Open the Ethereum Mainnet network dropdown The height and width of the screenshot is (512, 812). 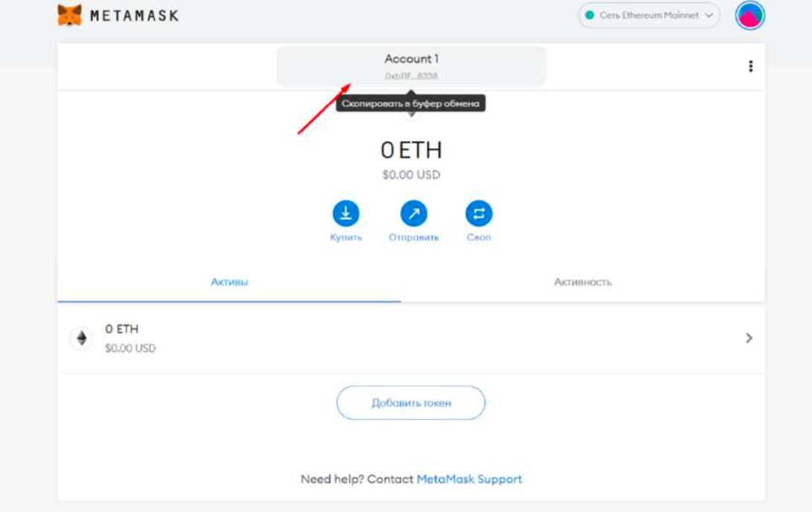pyautogui.click(x=649, y=16)
